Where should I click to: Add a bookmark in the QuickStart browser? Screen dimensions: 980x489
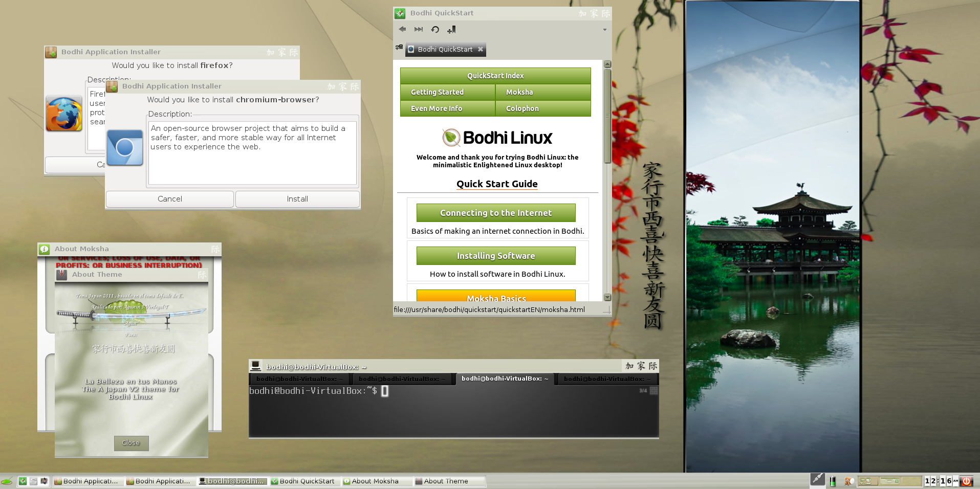click(451, 30)
